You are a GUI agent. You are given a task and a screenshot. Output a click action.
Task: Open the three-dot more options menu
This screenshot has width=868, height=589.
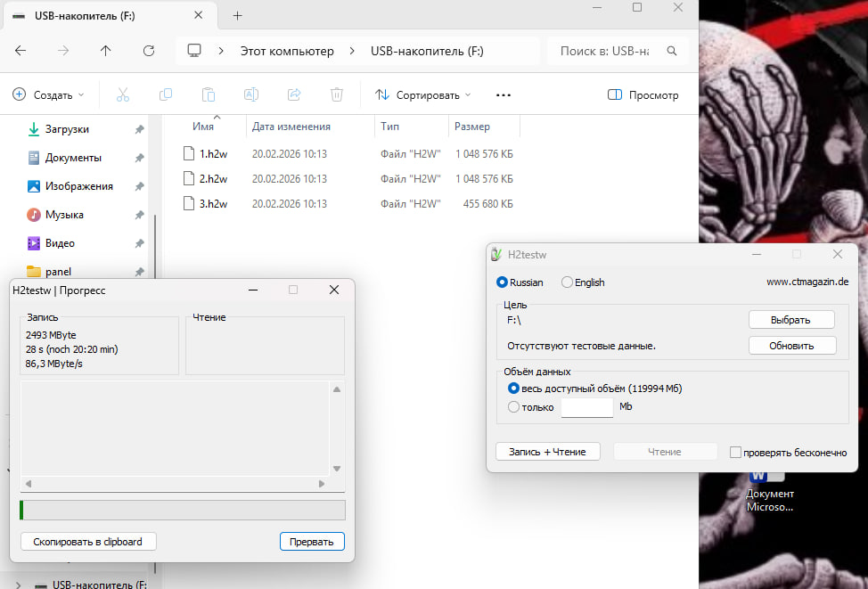[x=503, y=94]
